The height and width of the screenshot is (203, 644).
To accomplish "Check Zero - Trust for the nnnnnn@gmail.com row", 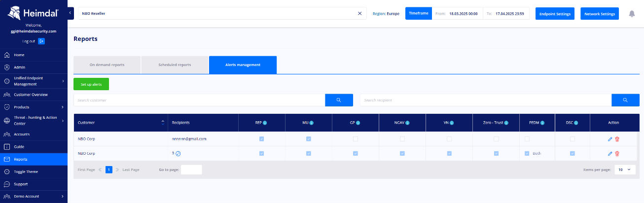I will [496, 139].
